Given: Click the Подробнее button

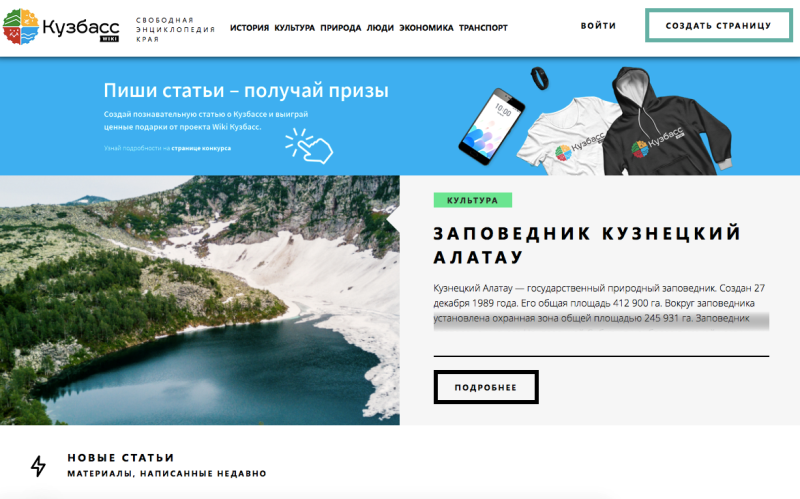Looking at the screenshot, I should point(486,387).
